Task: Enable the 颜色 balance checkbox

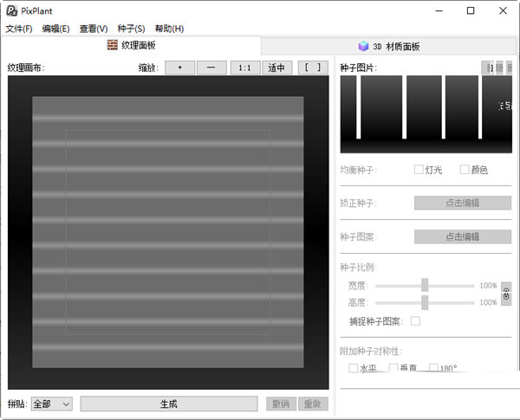Action: [x=465, y=170]
